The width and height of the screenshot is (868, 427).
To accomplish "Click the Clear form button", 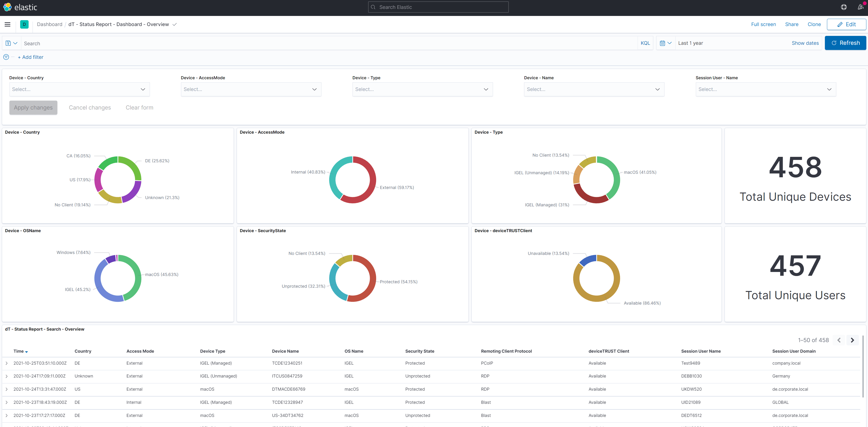I will tap(139, 107).
